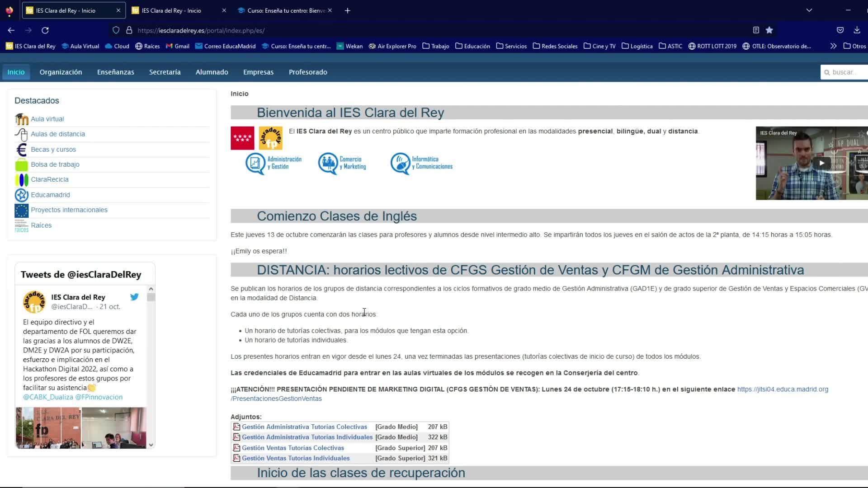Play the IES Clara del Rey video

pyautogui.click(x=821, y=163)
